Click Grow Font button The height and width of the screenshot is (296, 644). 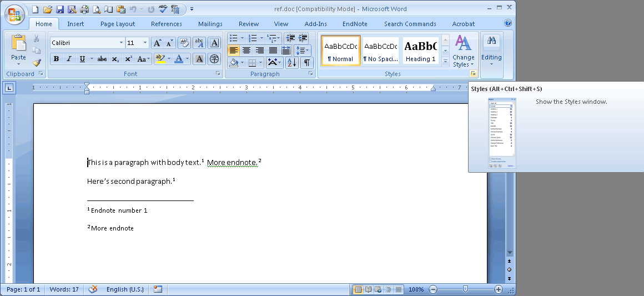point(157,43)
